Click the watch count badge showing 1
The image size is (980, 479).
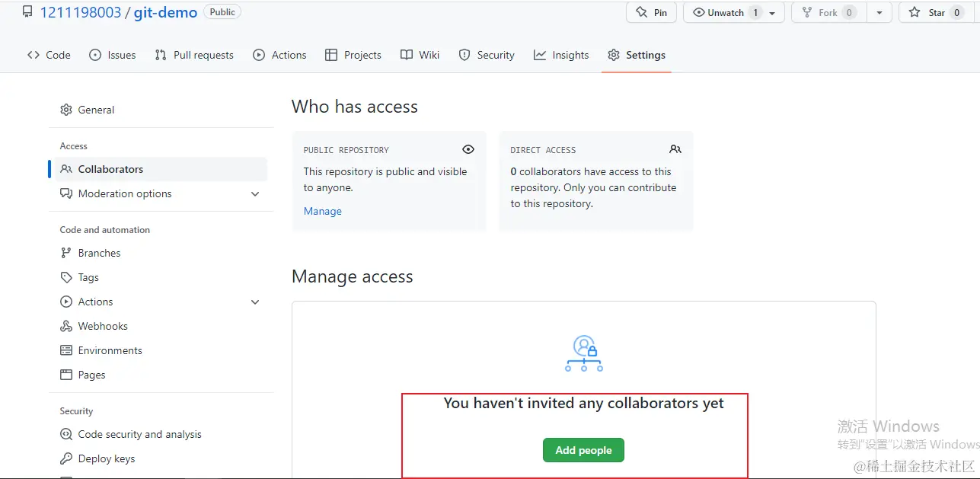point(755,12)
